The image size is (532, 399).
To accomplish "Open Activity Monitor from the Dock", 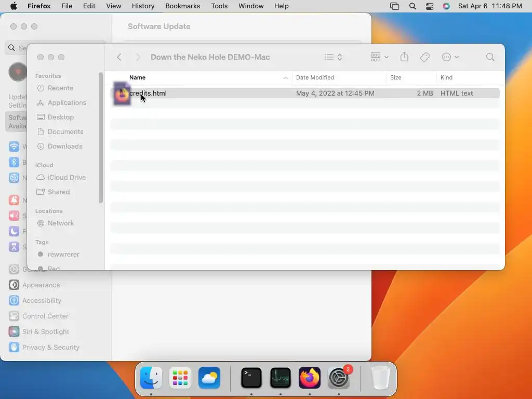I will [x=281, y=378].
